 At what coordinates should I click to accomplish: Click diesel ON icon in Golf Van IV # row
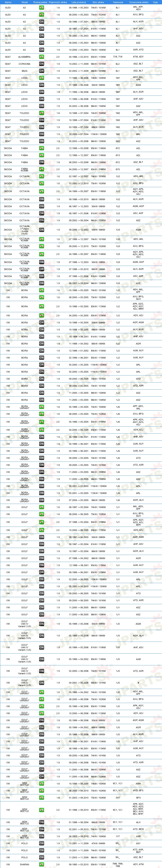(41, 683)
